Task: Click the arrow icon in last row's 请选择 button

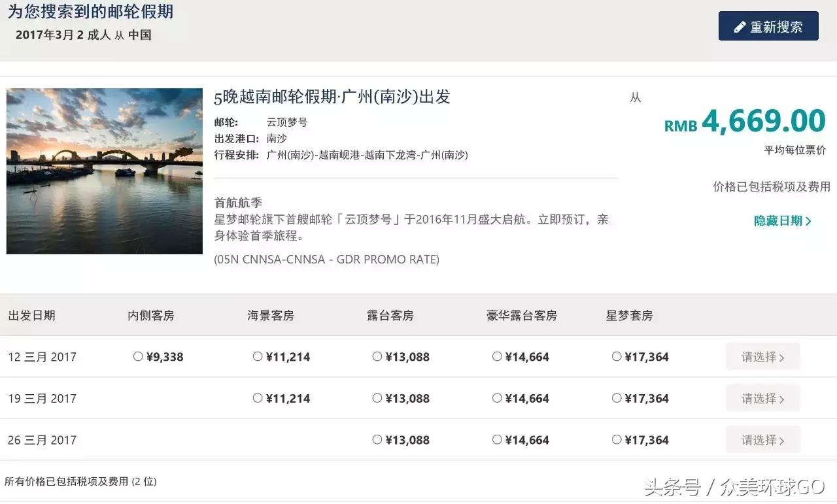Action: point(783,439)
